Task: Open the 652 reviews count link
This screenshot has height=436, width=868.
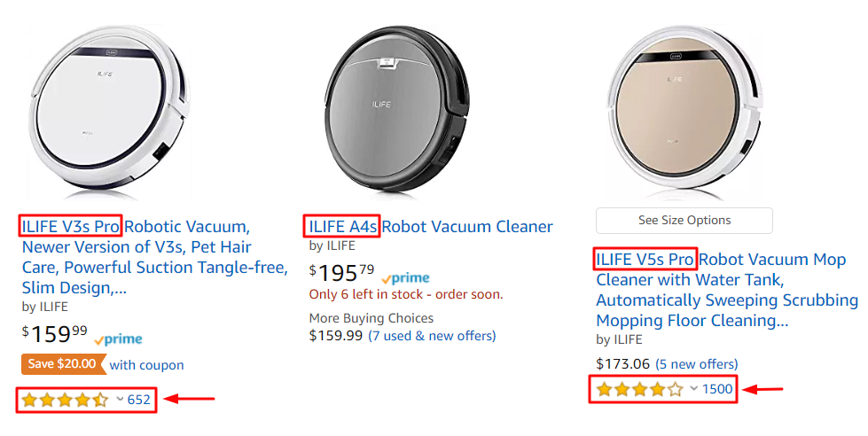Action: (x=139, y=400)
